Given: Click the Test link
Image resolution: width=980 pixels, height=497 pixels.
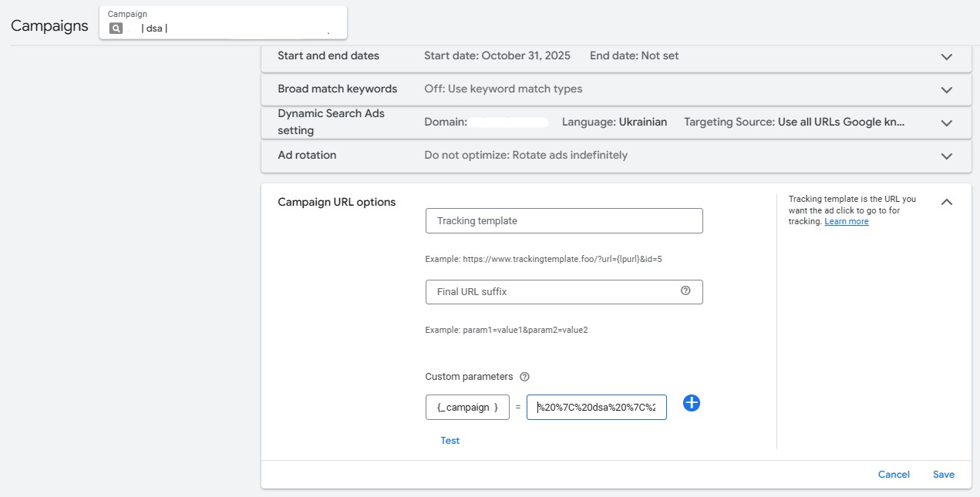Looking at the screenshot, I should pos(450,441).
